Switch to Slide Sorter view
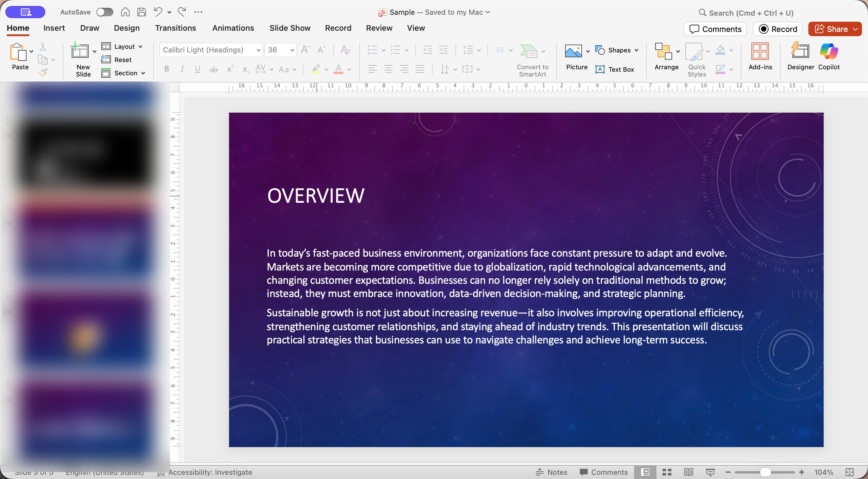Image resolution: width=868 pixels, height=479 pixels. pos(667,472)
